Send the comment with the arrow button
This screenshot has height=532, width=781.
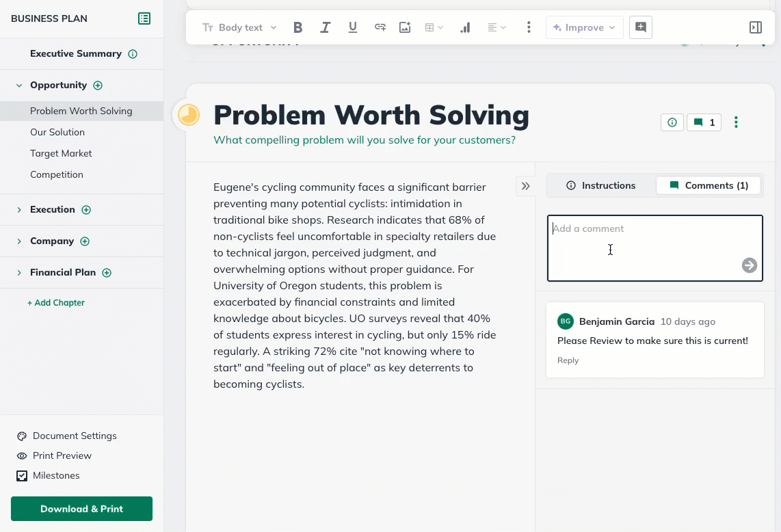[x=750, y=265]
